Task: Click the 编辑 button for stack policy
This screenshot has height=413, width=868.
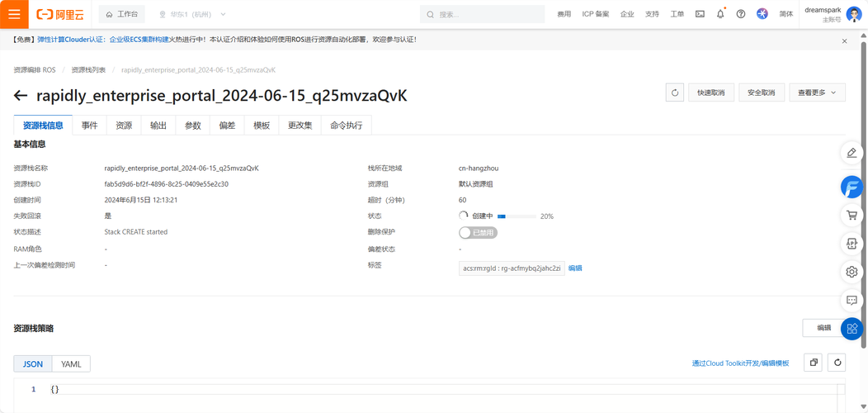Action: [823, 328]
